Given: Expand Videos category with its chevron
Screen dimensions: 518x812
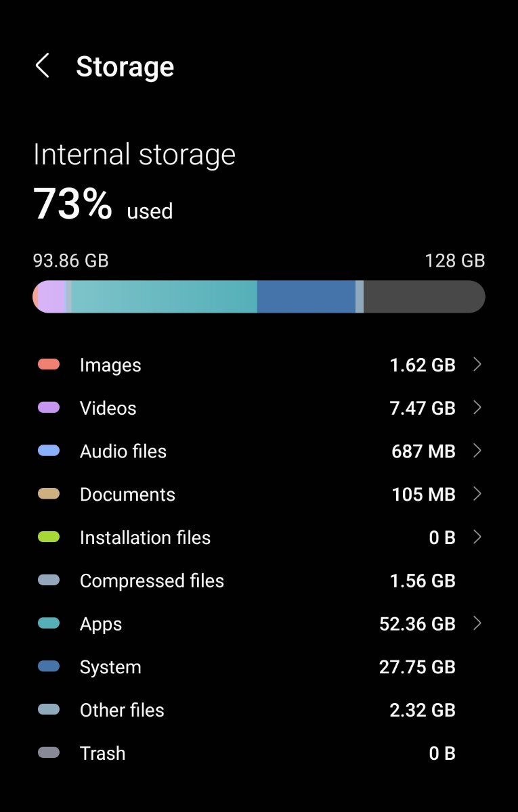Looking at the screenshot, I should (477, 408).
